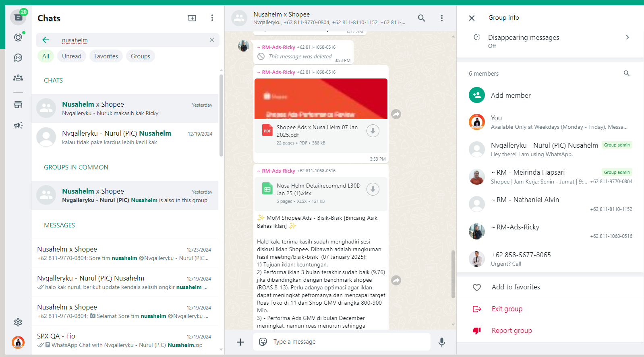
Task: Click the Report group thumbs-down icon
Action: coord(477,331)
